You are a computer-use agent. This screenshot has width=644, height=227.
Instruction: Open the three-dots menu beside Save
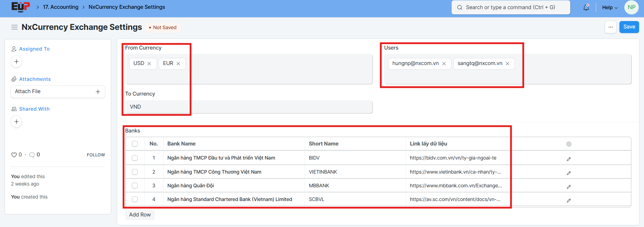pos(610,27)
